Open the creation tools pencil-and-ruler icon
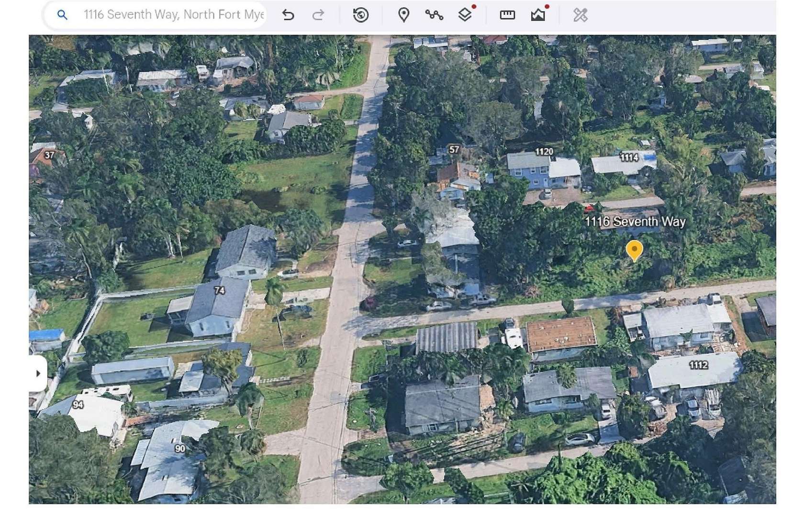Viewport: 804px width, 532px height. tap(580, 15)
